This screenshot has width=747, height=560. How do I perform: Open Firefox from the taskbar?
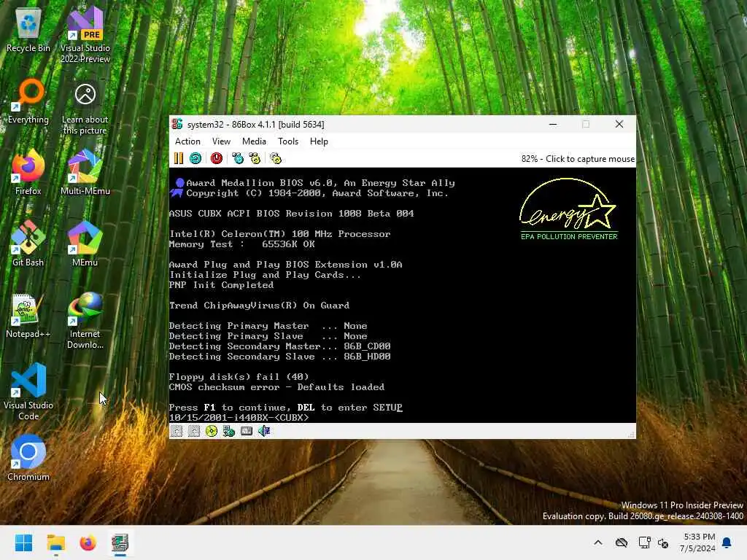tap(88, 542)
